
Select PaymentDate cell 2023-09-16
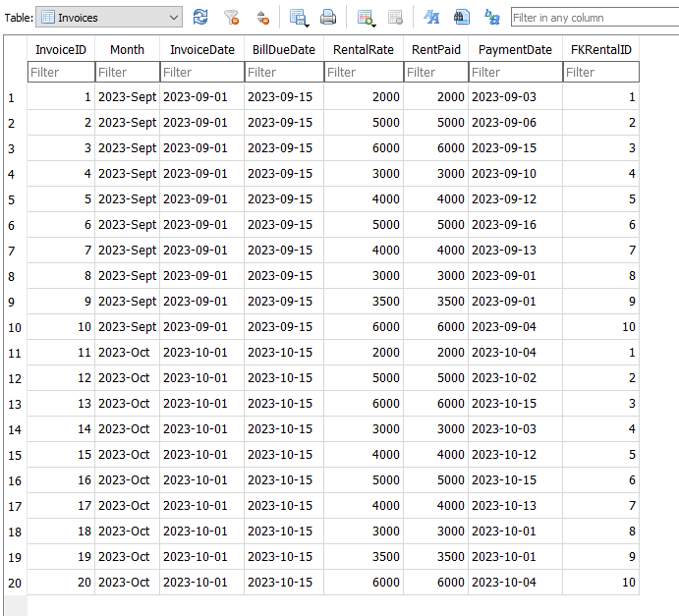coord(515,225)
